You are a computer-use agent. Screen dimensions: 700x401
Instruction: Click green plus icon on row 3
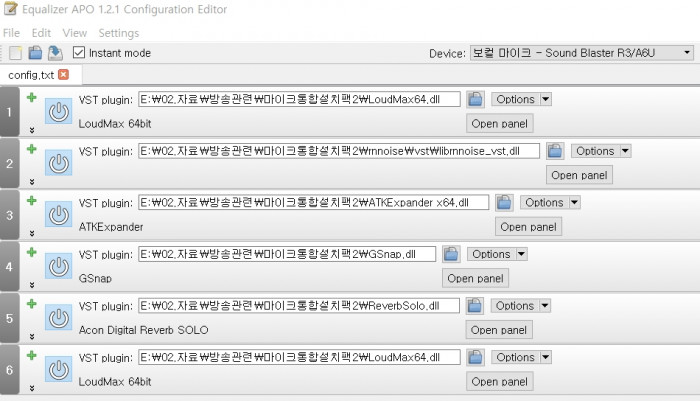tap(31, 200)
